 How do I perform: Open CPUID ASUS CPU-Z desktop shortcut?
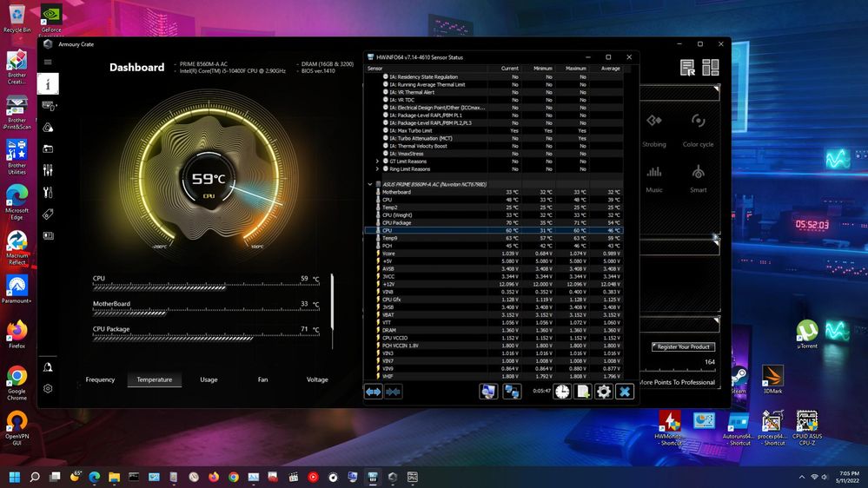[806, 428]
